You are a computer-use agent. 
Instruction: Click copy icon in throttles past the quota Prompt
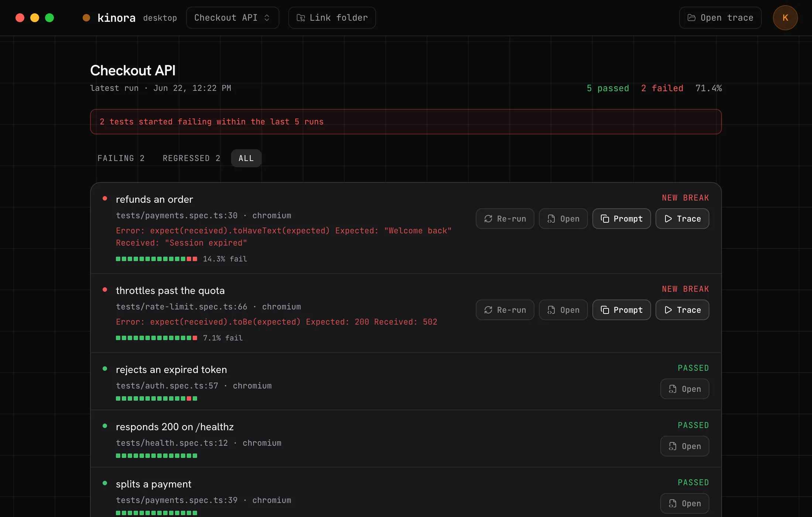[605, 310]
